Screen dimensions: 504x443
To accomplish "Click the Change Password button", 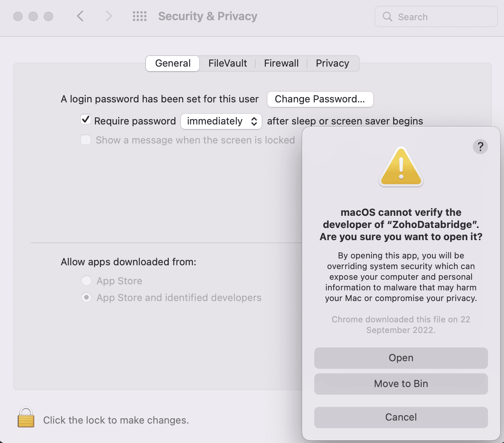I will [x=320, y=99].
